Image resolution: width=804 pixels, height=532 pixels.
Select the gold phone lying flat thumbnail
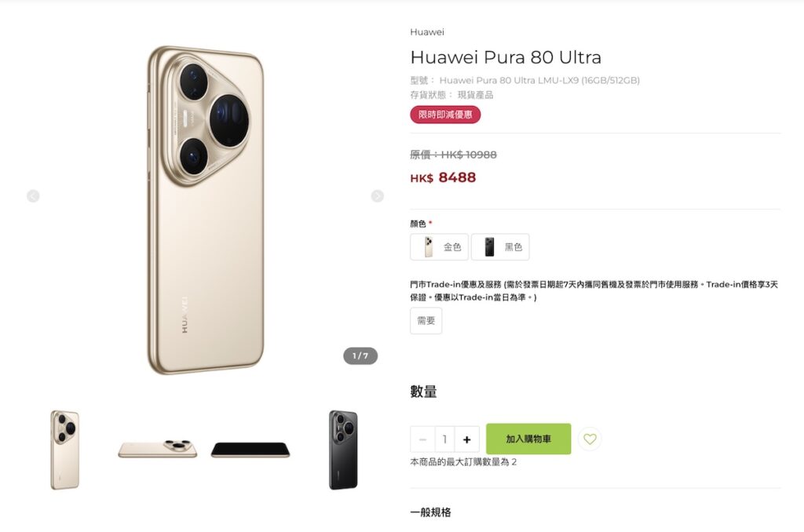[158, 449]
